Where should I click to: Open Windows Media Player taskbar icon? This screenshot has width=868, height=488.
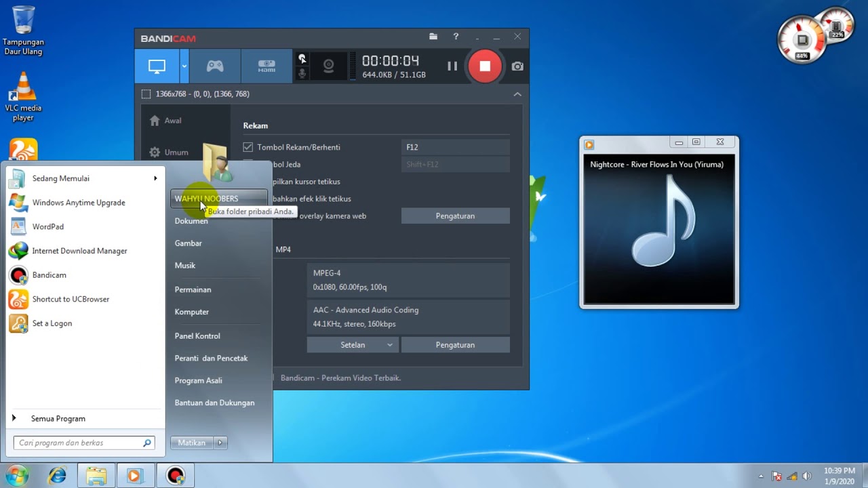(x=136, y=476)
